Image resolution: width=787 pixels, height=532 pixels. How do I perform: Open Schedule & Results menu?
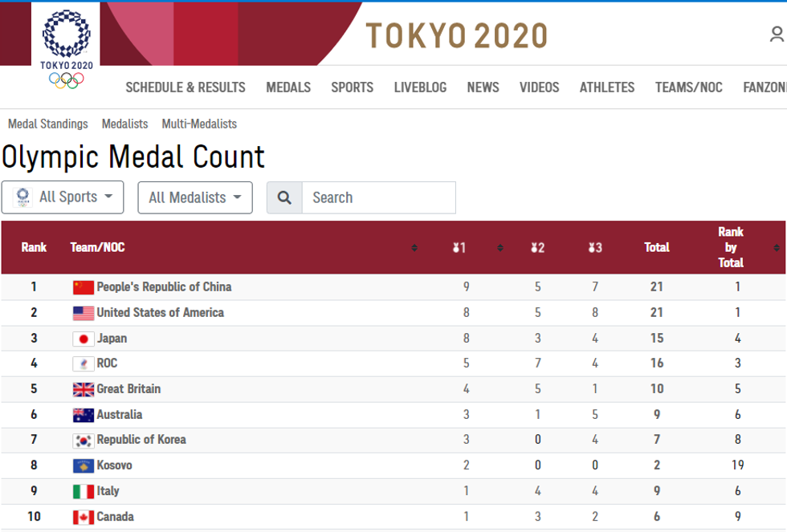[186, 87]
